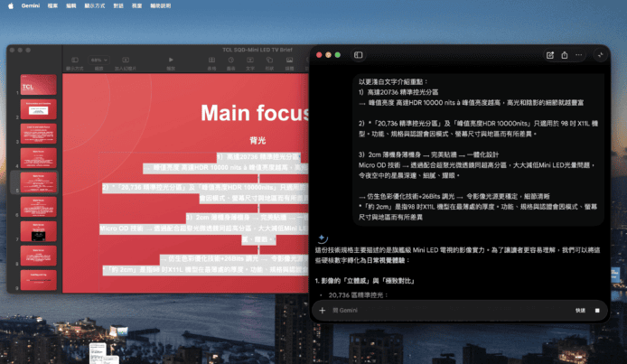
Task: Select slide 8 thumbnail in Keynote navigator
Action: click(x=38, y=256)
